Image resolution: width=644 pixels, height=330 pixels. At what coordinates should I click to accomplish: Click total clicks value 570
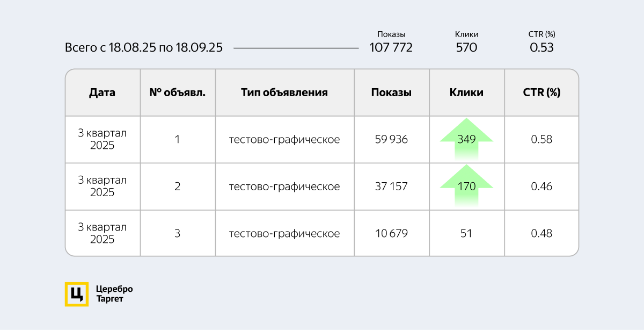tap(466, 47)
